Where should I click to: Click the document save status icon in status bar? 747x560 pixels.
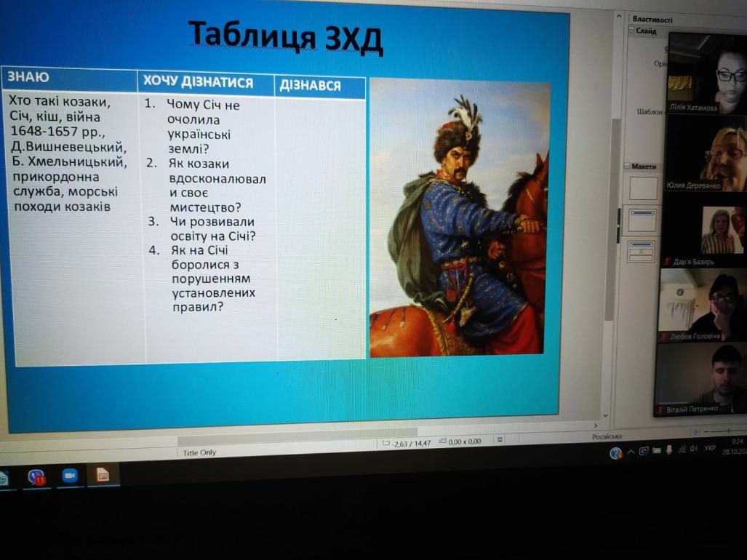click(x=500, y=439)
